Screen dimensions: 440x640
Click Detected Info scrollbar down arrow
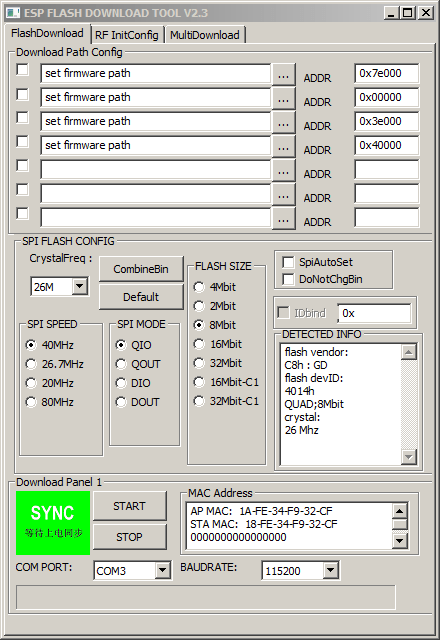click(x=409, y=457)
